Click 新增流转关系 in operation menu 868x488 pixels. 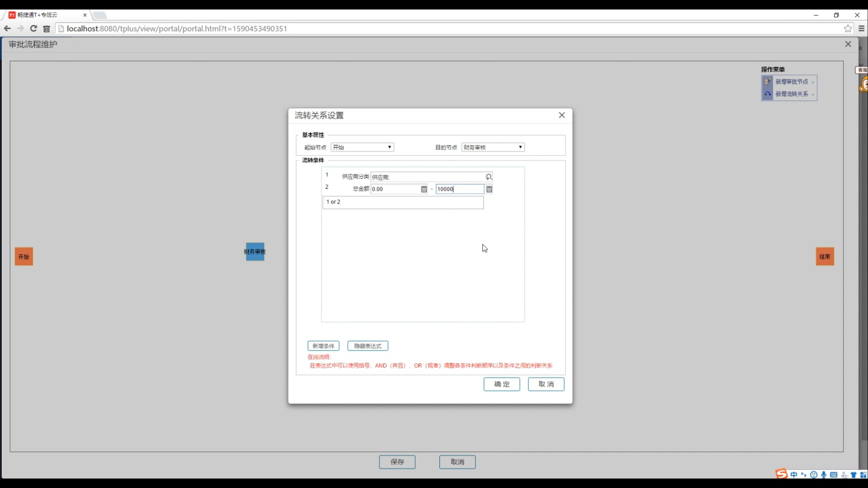tap(791, 94)
